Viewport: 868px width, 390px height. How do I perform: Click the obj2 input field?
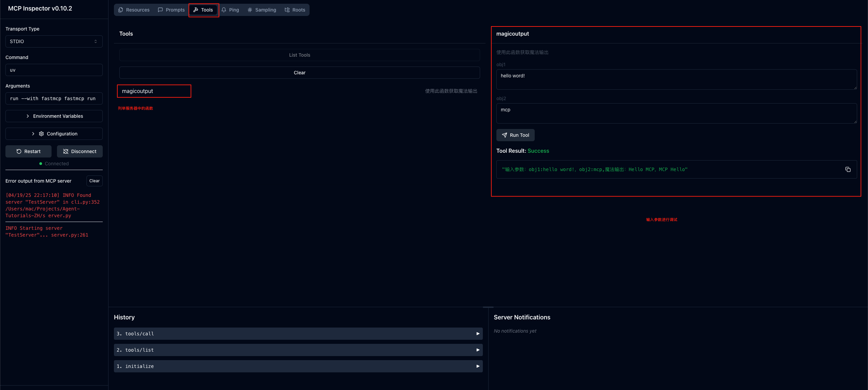[x=676, y=113]
